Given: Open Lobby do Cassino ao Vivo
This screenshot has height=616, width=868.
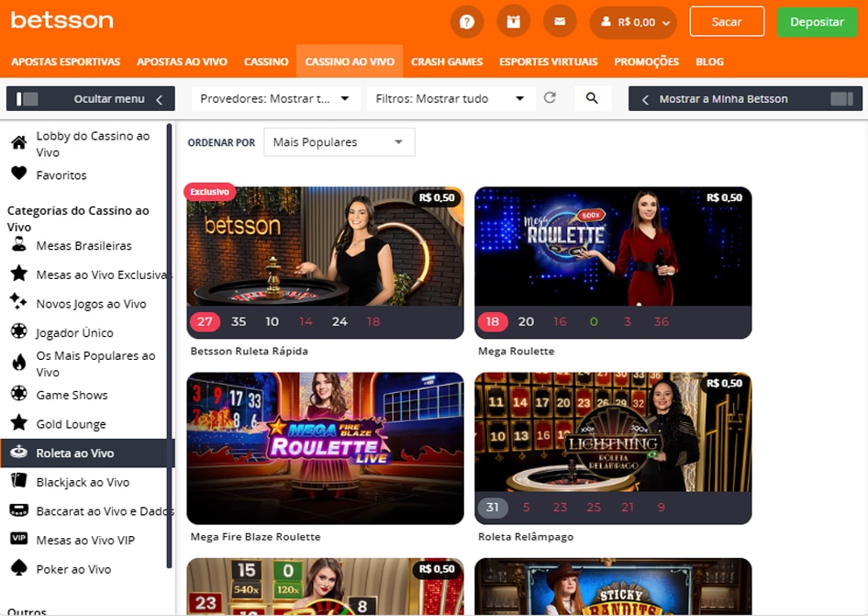Looking at the screenshot, I should (81, 142).
